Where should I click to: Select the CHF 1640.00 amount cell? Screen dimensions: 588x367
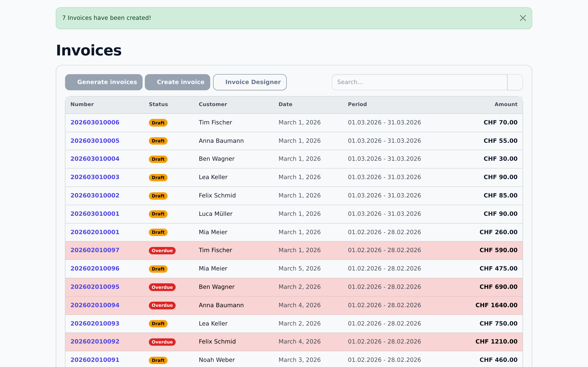(x=496, y=305)
